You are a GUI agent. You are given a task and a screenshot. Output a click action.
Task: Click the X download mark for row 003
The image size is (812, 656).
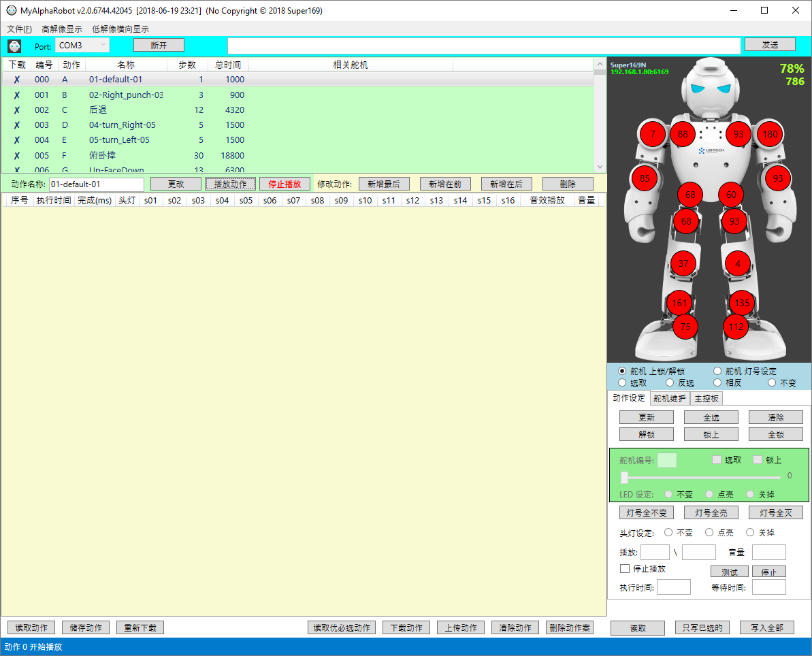pos(16,125)
